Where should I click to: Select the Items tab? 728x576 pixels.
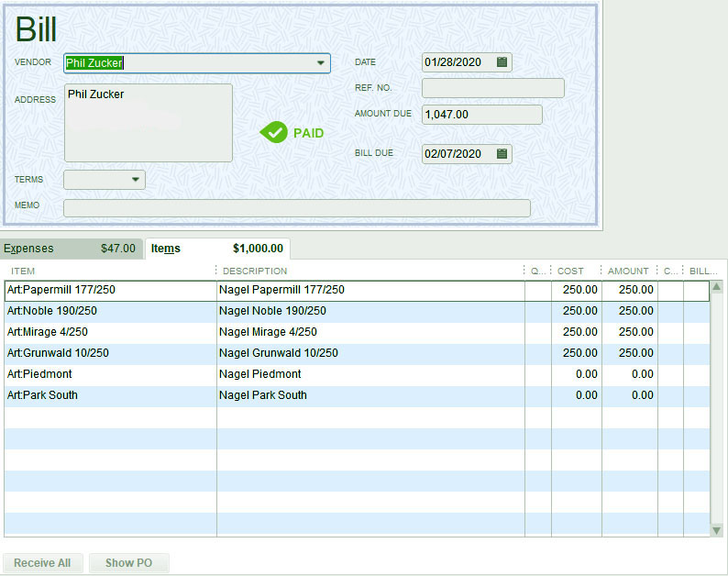[217, 249]
